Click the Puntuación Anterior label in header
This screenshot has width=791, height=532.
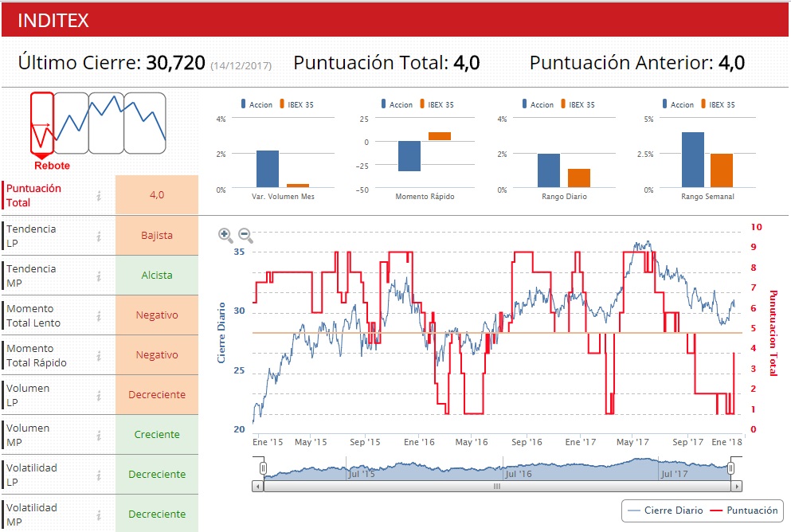621,63
